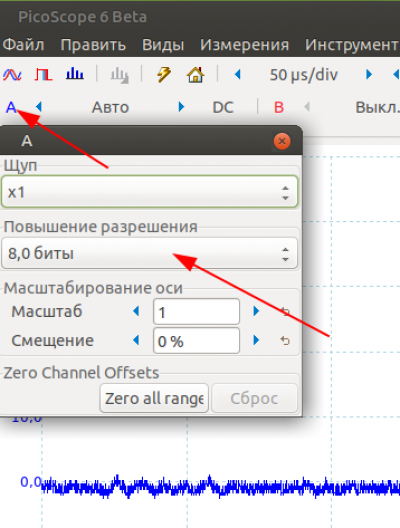Click the Сброс button

click(x=254, y=398)
